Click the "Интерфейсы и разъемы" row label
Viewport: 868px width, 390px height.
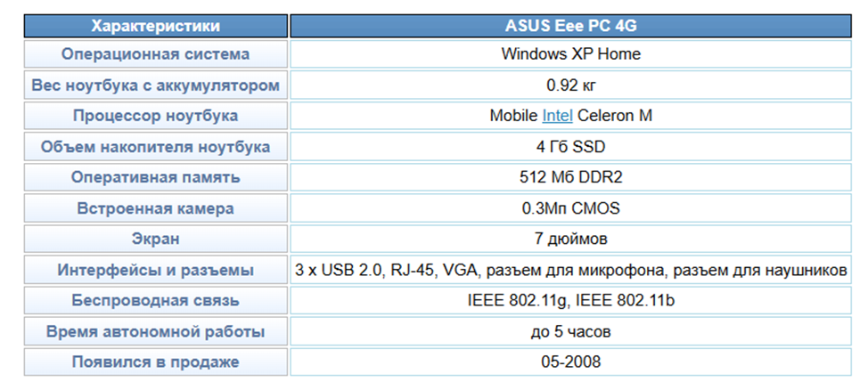pyautogui.click(x=156, y=270)
